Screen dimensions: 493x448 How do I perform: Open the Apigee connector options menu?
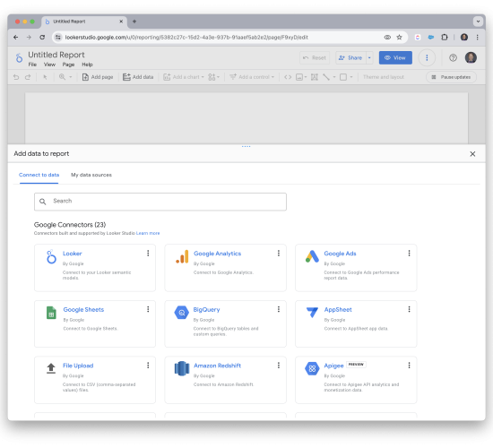pos(409,366)
